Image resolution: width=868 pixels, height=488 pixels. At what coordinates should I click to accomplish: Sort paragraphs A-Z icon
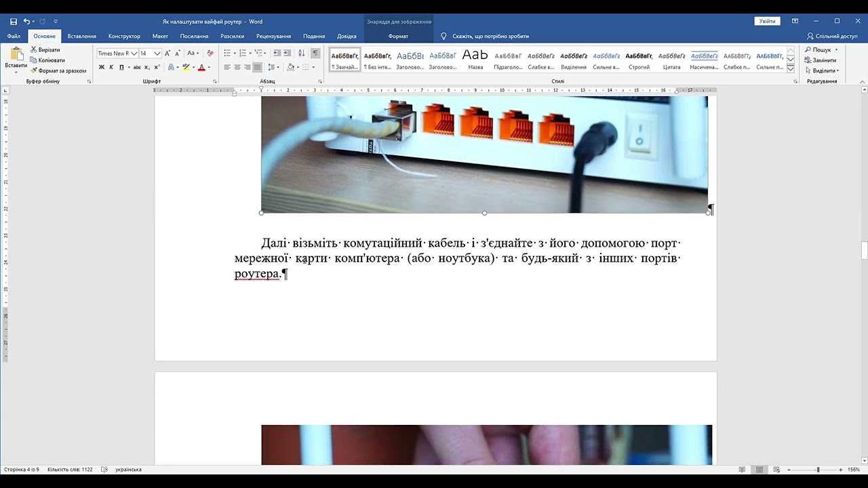(x=302, y=54)
